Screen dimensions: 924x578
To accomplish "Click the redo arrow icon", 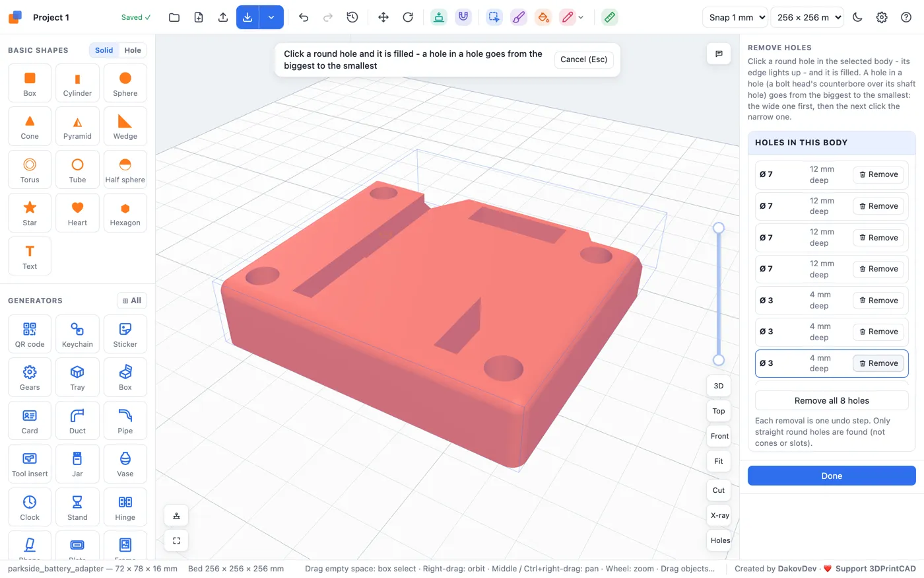I will point(328,17).
